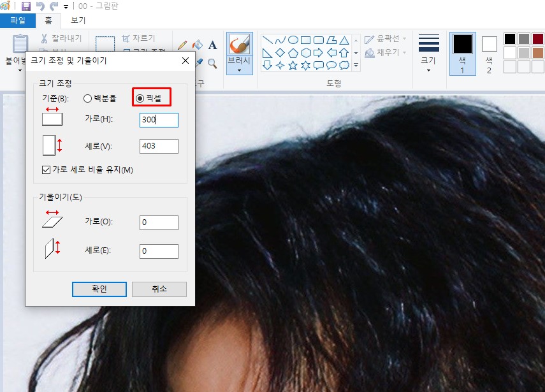This screenshot has height=392, width=545.
Task: Click shapes gallery scroll-up arrow
Action: coord(356,41)
